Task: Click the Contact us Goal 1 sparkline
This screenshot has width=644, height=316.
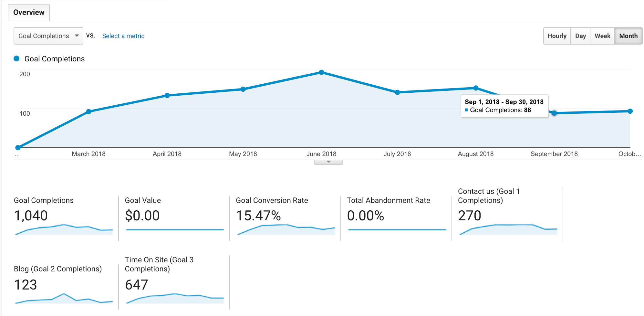Action: pyautogui.click(x=508, y=229)
